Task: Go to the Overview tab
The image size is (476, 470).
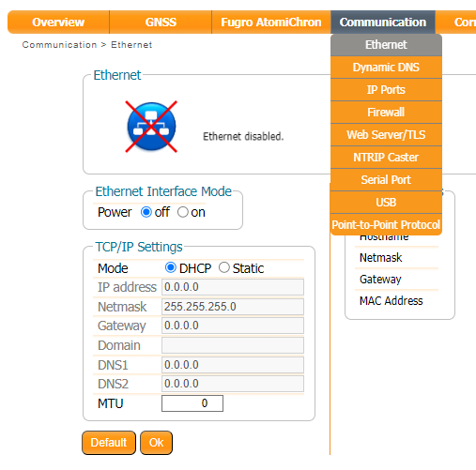Action: coord(58,23)
